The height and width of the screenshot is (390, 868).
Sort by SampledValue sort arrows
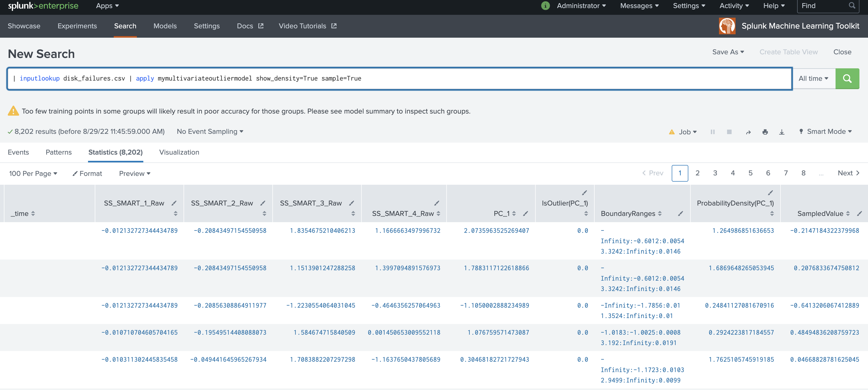[848, 213]
